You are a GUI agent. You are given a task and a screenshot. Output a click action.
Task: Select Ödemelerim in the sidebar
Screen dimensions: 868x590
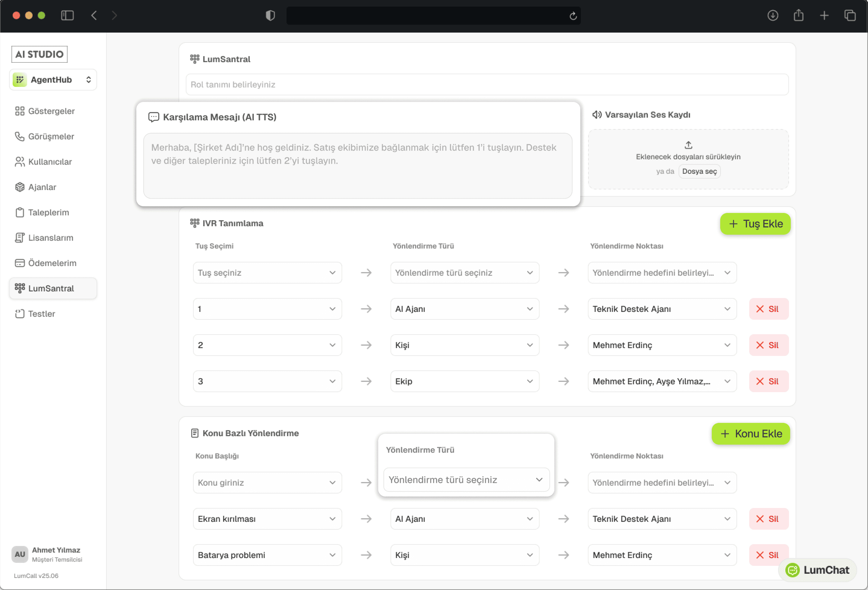click(x=52, y=263)
